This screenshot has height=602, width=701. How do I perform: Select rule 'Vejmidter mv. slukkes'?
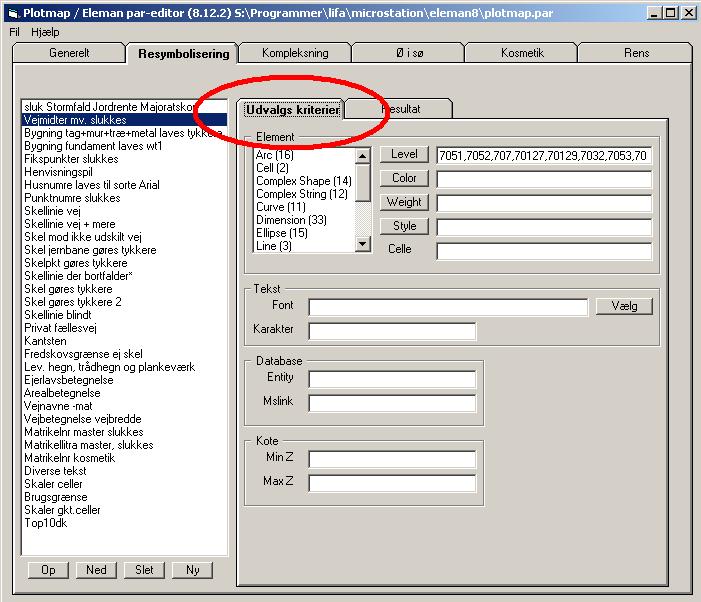click(x=124, y=120)
